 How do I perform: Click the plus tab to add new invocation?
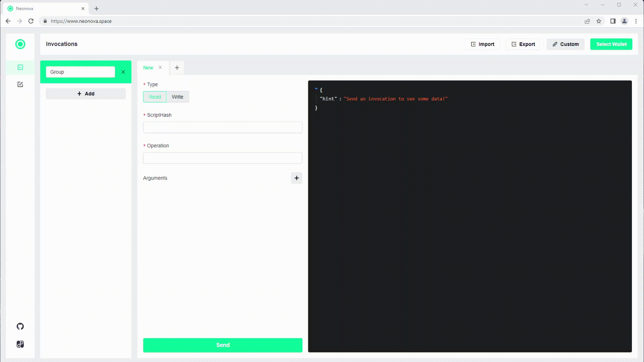tap(177, 67)
